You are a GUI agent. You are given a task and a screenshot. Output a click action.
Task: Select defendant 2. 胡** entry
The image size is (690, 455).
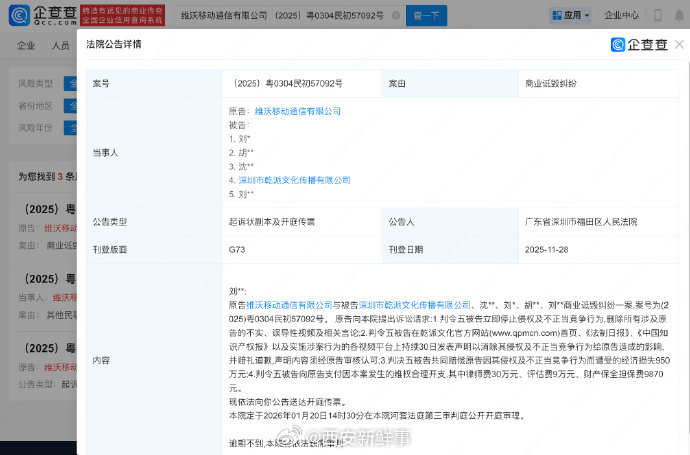[241, 153]
